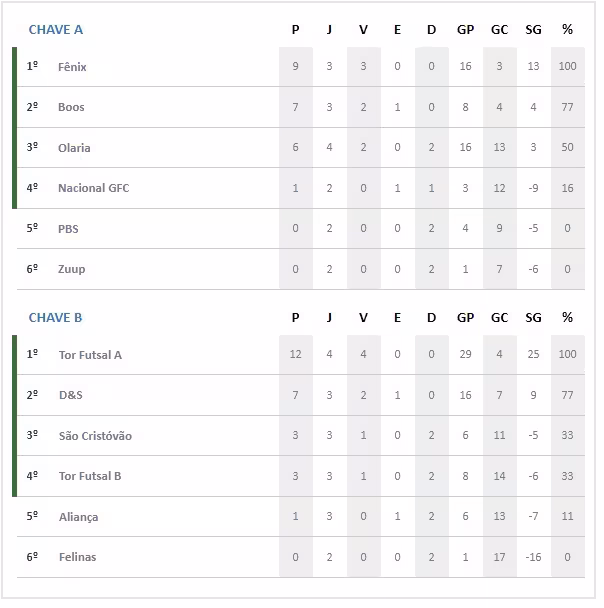604x608 pixels.
Task: Click the SG column header in Chave B
Action: click(533, 318)
